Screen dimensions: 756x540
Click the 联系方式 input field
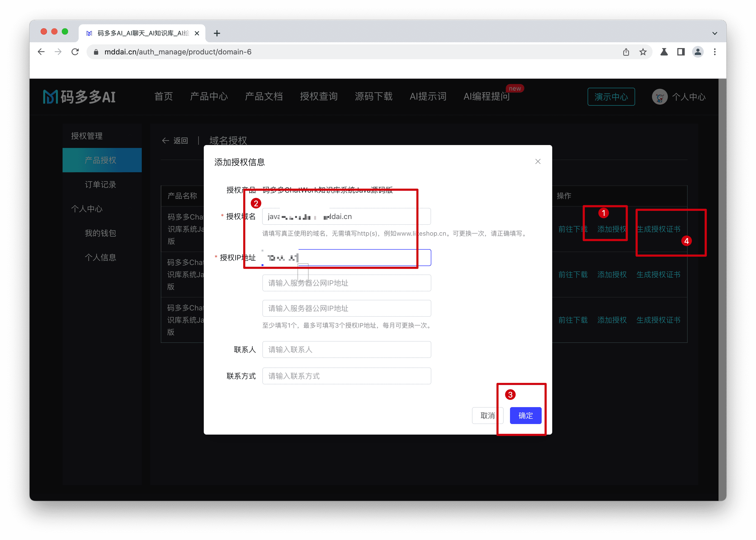tap(346, 376)
